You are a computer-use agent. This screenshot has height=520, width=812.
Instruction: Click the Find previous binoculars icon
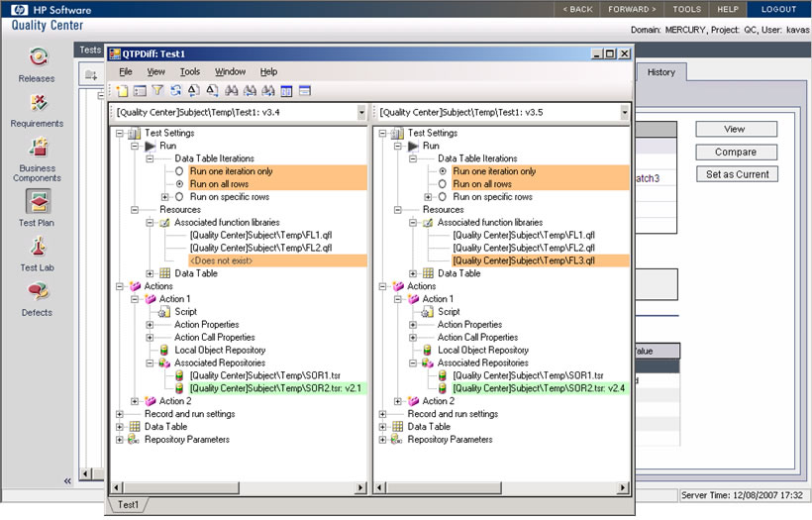(250, 91)
